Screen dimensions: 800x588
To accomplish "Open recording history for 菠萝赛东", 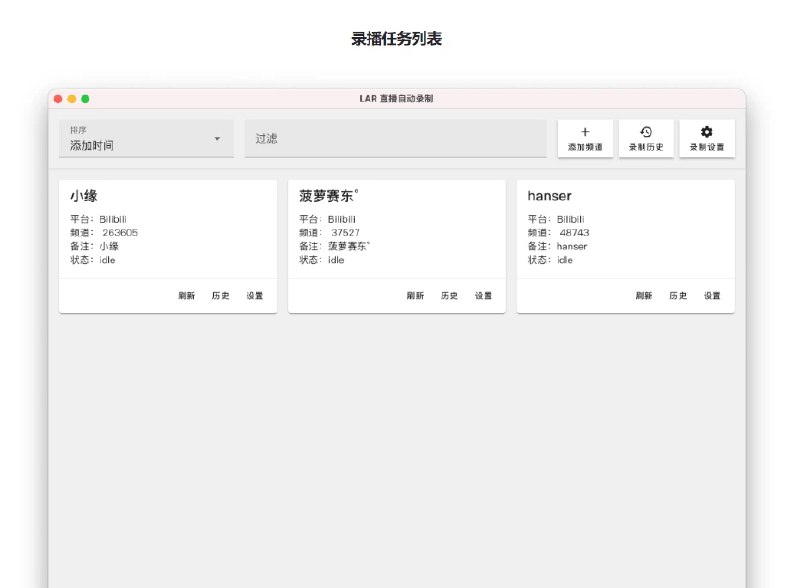I will tap(450, 296).
